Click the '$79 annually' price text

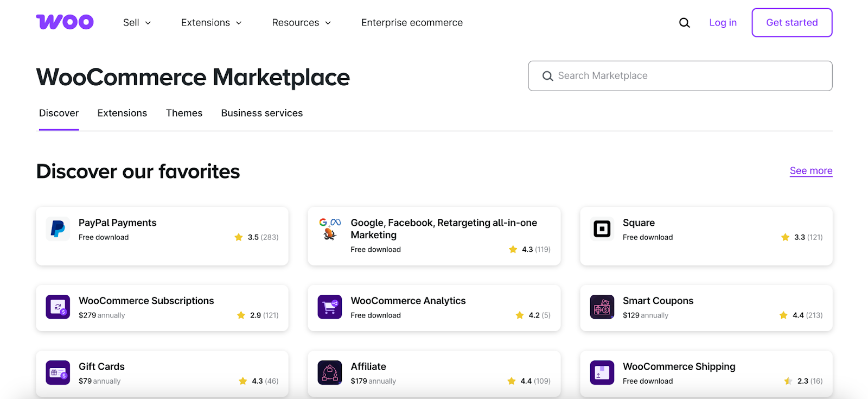tap(100, 381)
